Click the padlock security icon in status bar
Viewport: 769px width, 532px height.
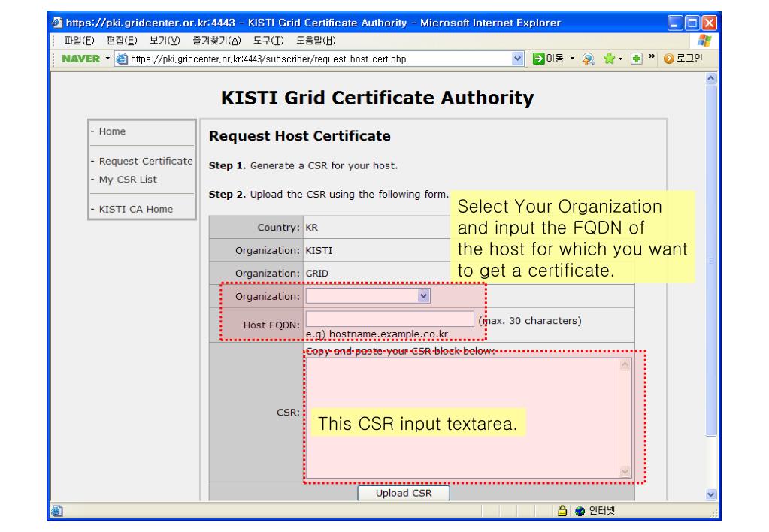point(562,511)
